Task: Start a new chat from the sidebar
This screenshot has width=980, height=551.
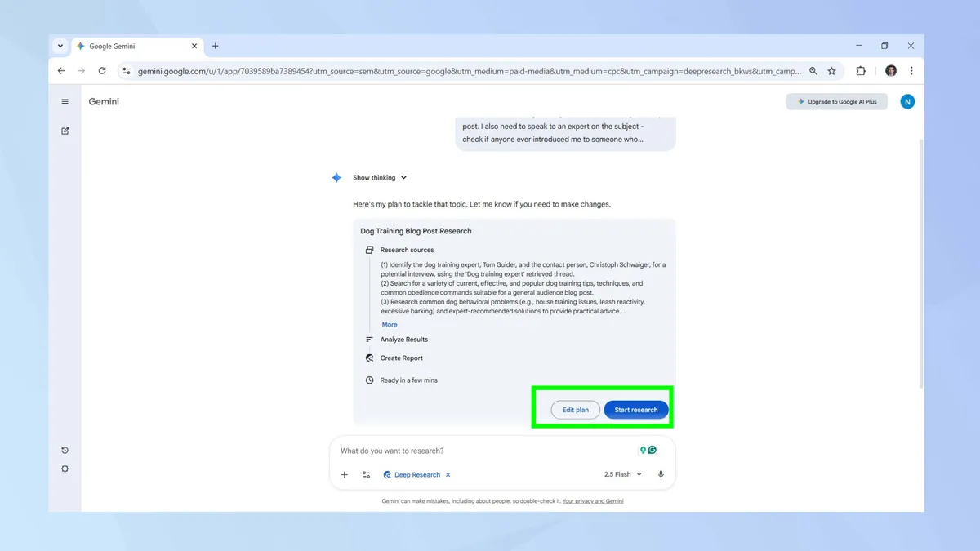Action: click(65, 130)
